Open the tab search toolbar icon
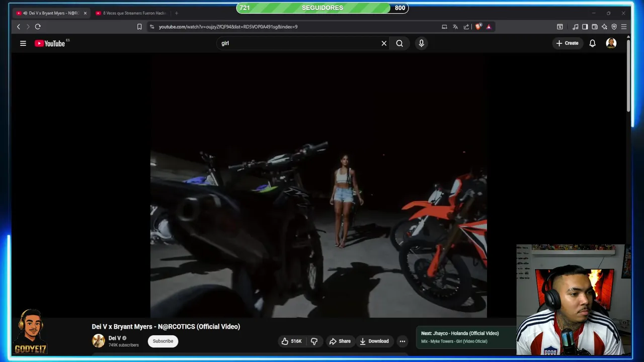Screen dimensions: 644x362 (559, 27)
